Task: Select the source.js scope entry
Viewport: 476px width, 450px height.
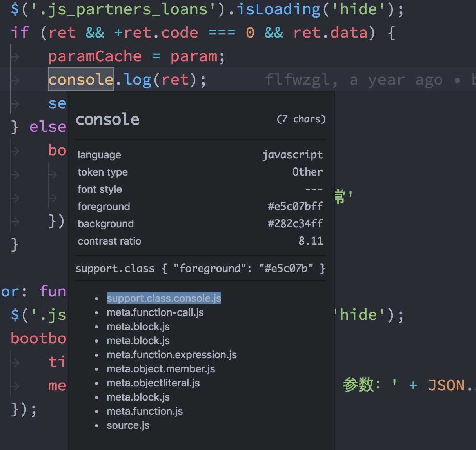Action: [x=128, y=425]
